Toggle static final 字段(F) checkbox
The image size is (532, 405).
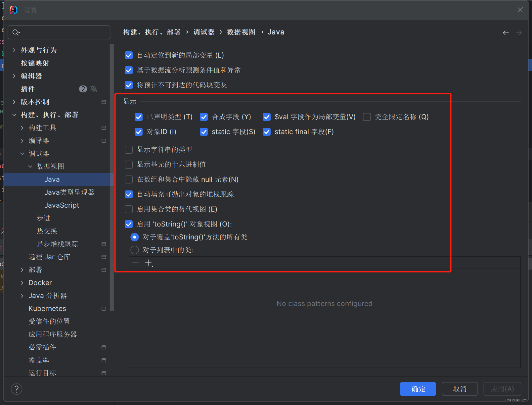(267, 132)
